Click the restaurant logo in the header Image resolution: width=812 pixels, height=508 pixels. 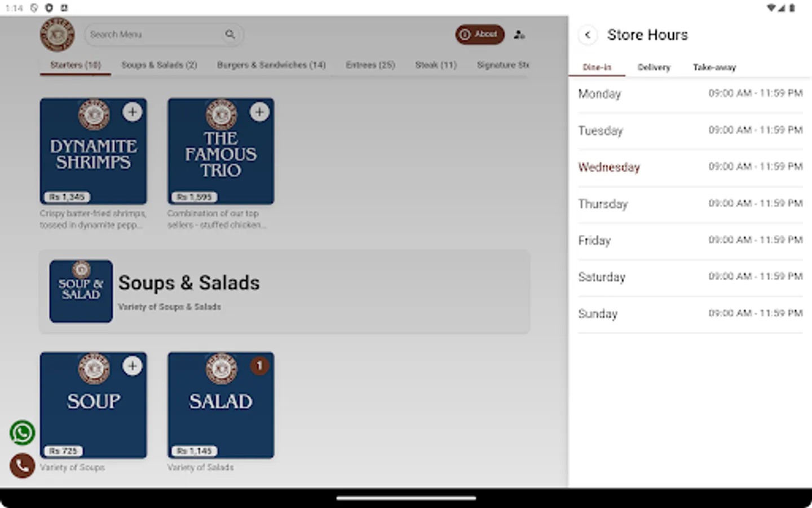(x=57, y=34)
